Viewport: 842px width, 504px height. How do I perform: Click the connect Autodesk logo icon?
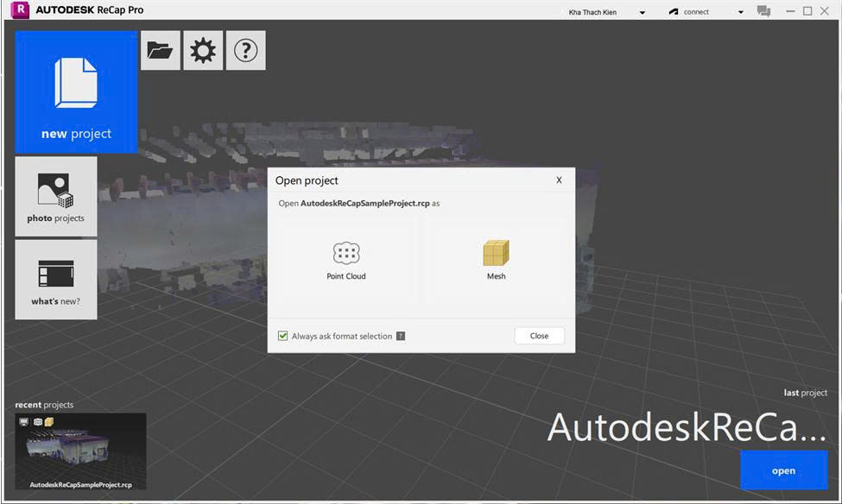click(x=674, y=12)
